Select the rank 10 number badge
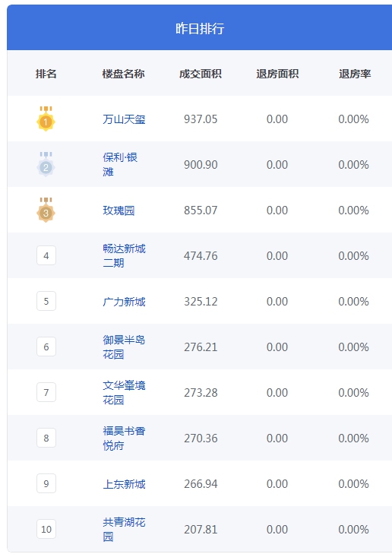 click(46, 529)
